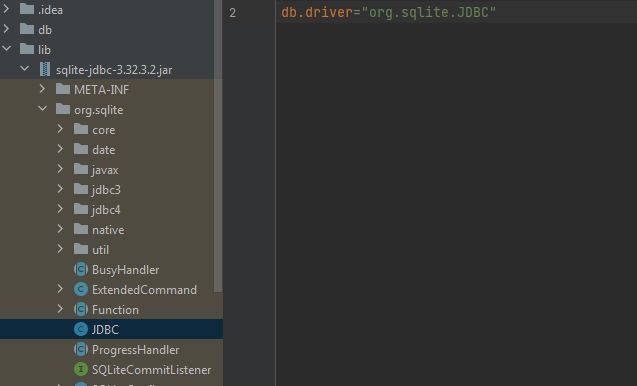This screenshot has height=386, width=637.
Task: Select the db folder name
Action: 45,30
